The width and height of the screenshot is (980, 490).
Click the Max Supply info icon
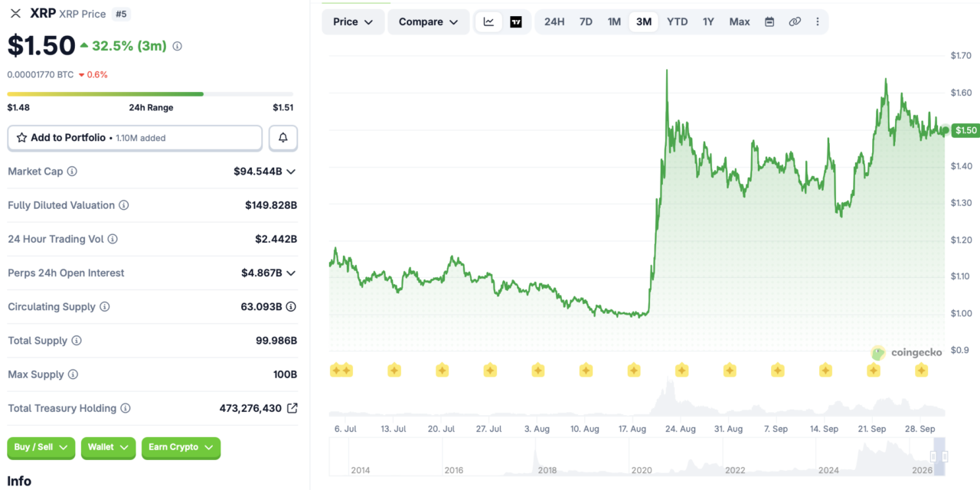click(73, 374)
